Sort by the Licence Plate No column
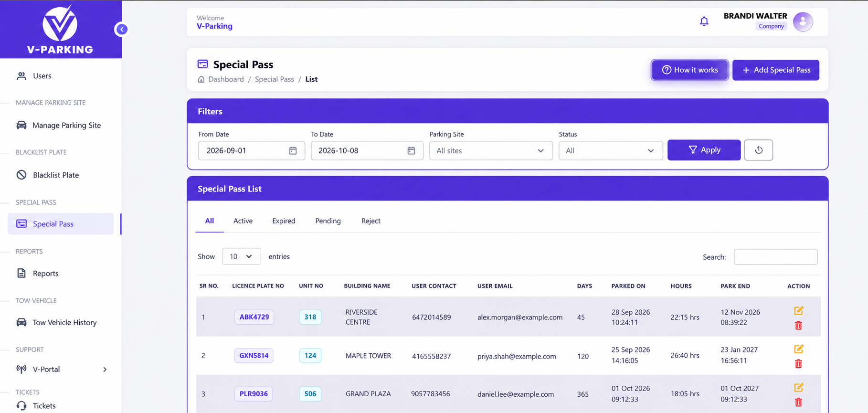 (258, 286)
